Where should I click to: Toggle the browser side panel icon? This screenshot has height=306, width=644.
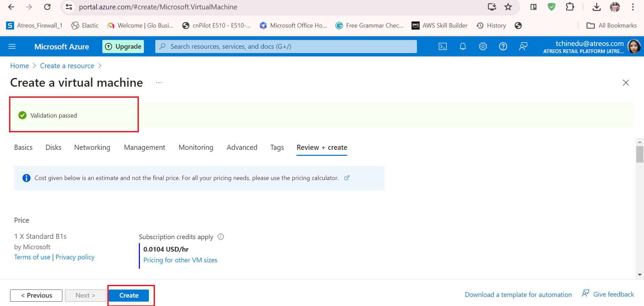(x=533, y=7)
